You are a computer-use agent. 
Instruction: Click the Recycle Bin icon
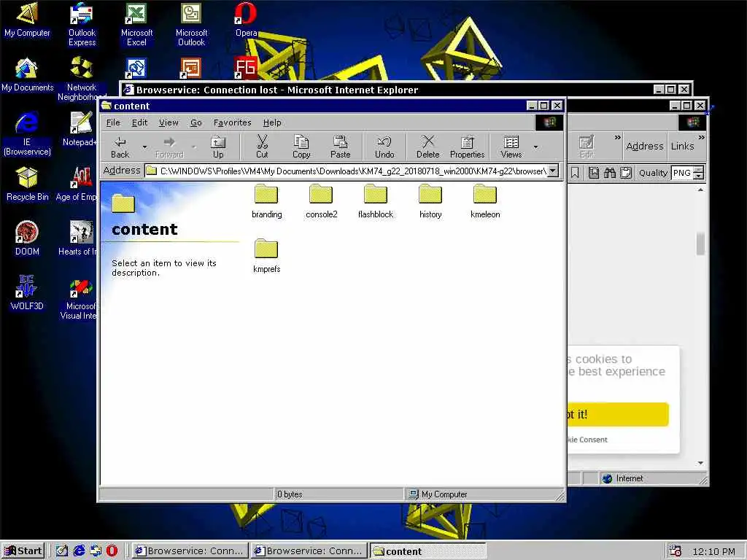tap(27, 184)
